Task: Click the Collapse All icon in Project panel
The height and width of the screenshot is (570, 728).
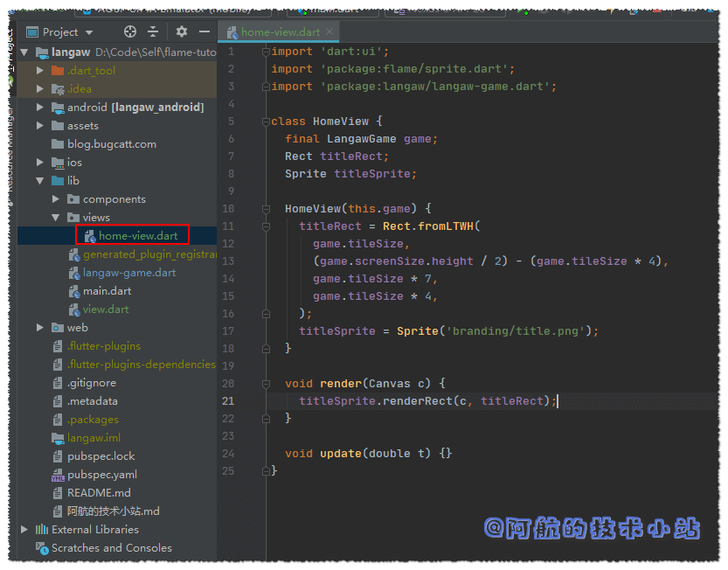Action: pyautogui.click(x=153, y=31)
